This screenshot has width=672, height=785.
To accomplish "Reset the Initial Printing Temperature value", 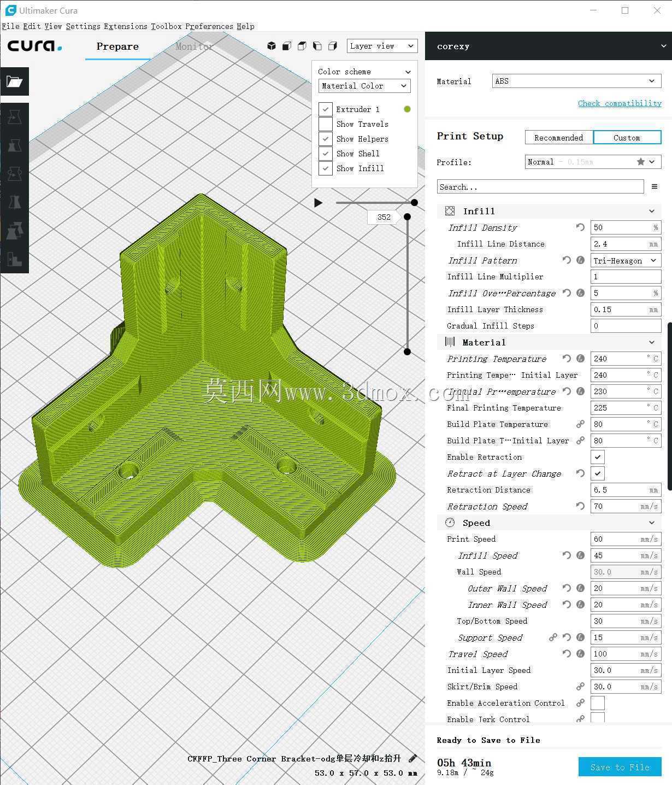I will (x=567, y=391).
